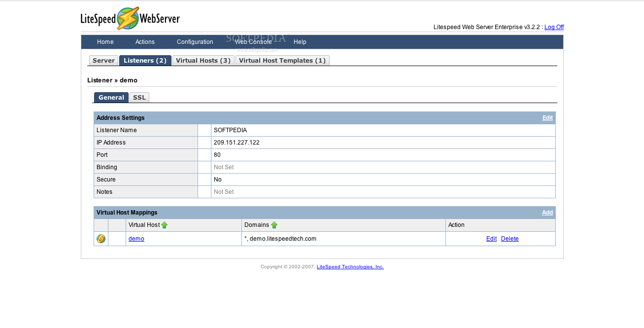Delete the demo virtual host mapping
Screen dimensions: 644x328
pyautogui.click(x=509, y=238)
